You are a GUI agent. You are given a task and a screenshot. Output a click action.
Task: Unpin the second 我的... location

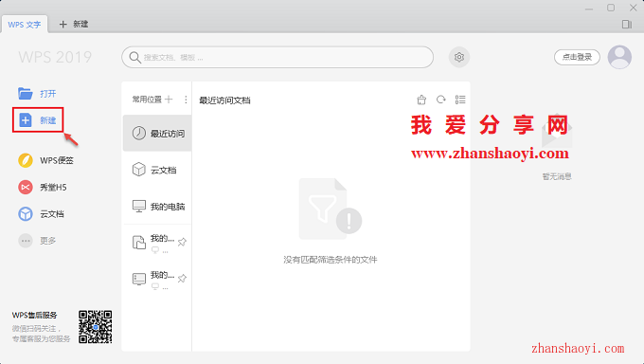[x=182, y=279]
